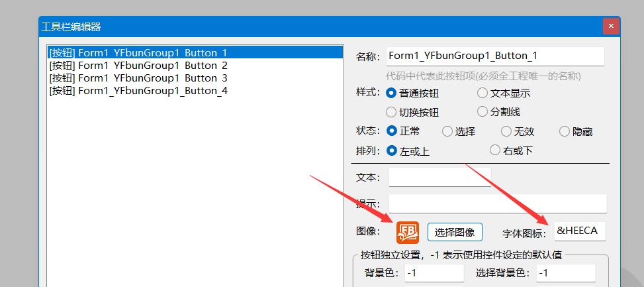Screen dimensions: 644x287
Task: Click the 选择图像 button
Action: pyautogui.click(x=455, y=232)
